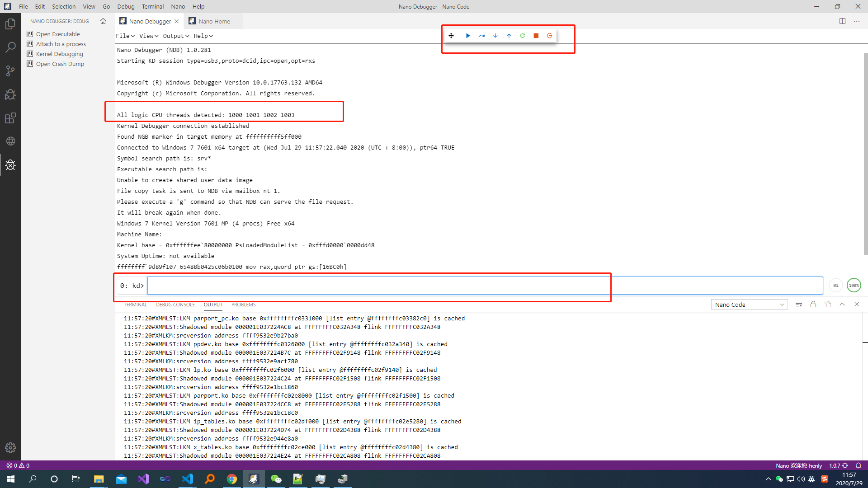Show hidden system tray icons

click(x=768, y=479)
